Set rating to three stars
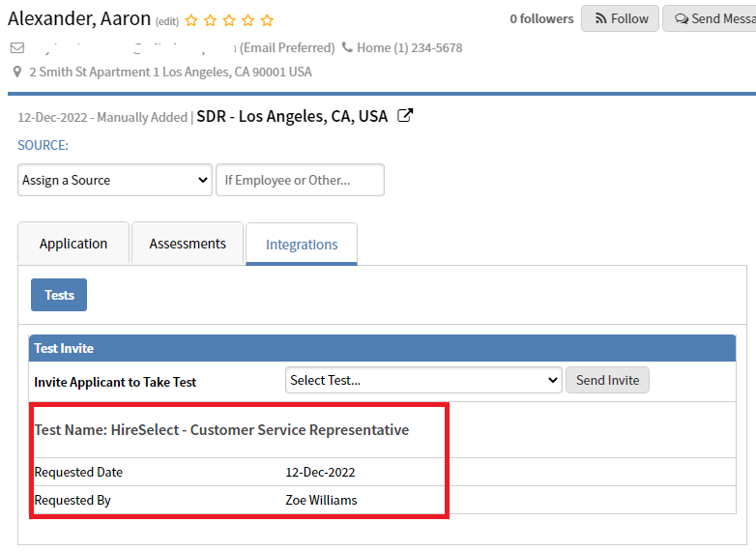The image size is (756, 552). coord(229,20)
